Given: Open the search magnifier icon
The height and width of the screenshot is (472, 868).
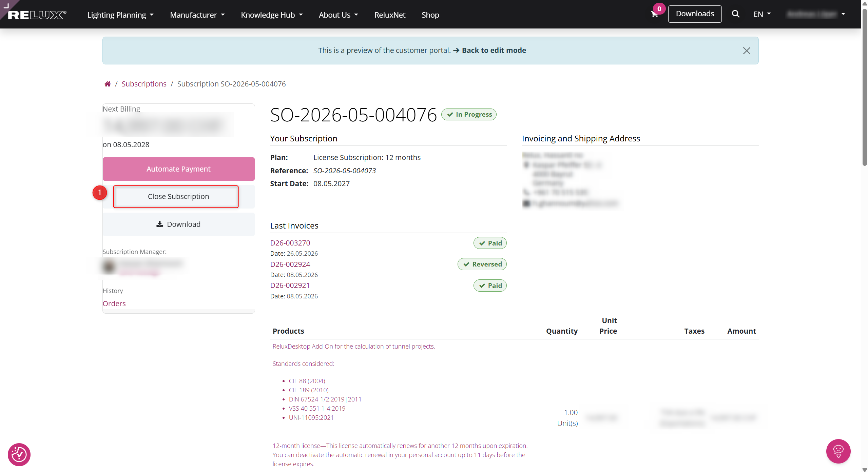Looking at the screenshot, I should (x=735, y=14).
